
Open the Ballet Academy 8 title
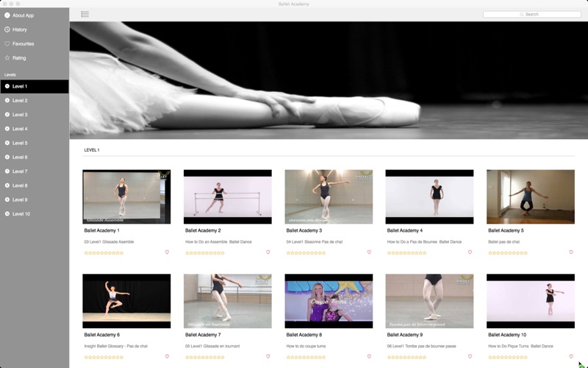[x=304, y=335]
